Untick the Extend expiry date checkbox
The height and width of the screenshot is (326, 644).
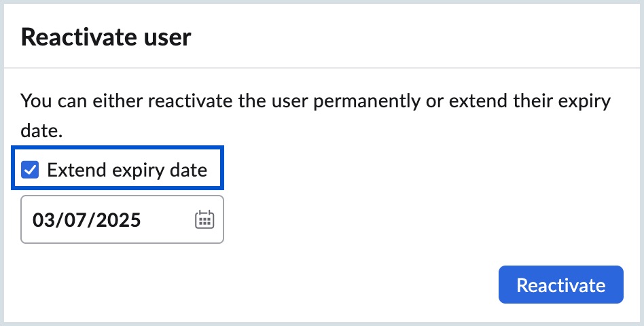point(31,170)
